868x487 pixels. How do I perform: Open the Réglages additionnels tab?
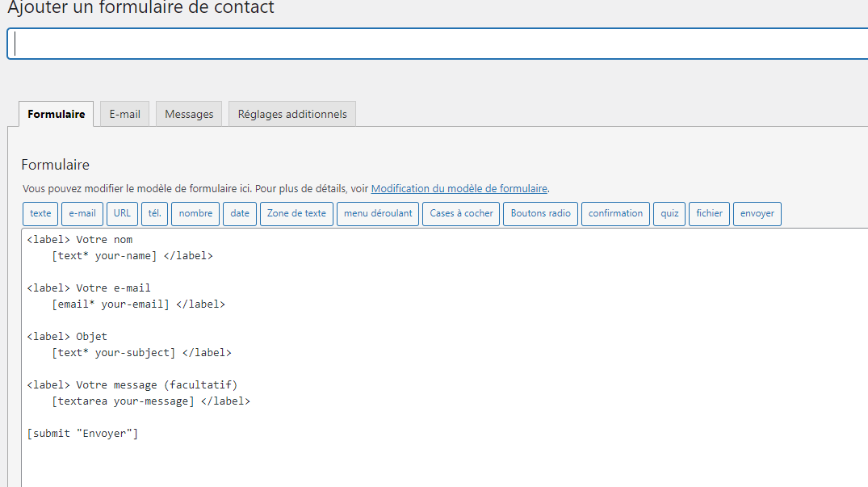[x=292, y=114]
